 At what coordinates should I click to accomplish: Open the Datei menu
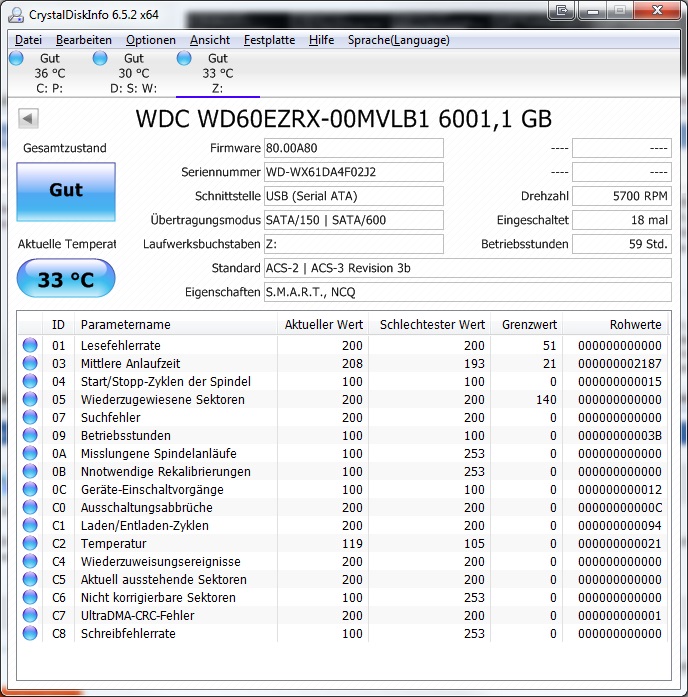[28, 40]
